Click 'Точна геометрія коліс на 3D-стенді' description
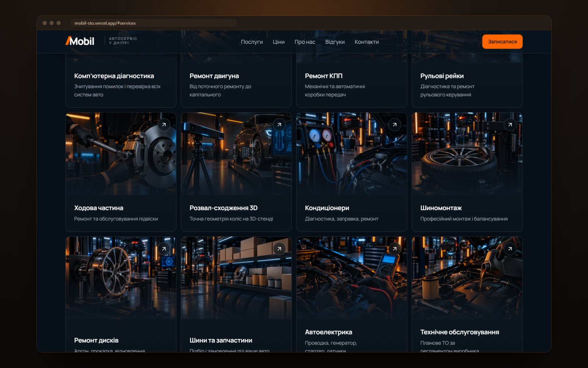588x368 pixels. 232,219
